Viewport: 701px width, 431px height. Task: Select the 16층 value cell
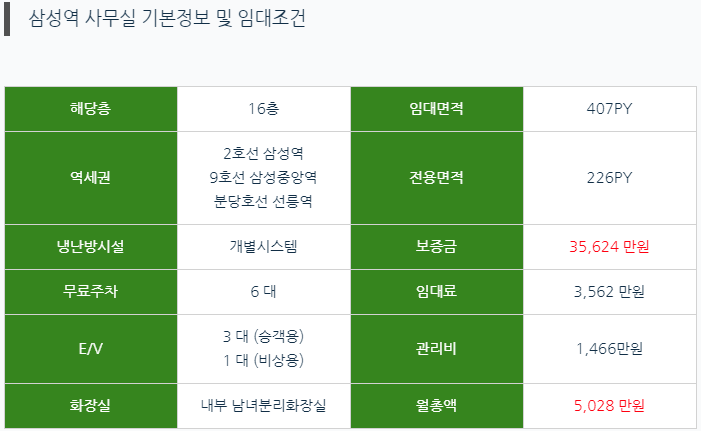[264, 109]
